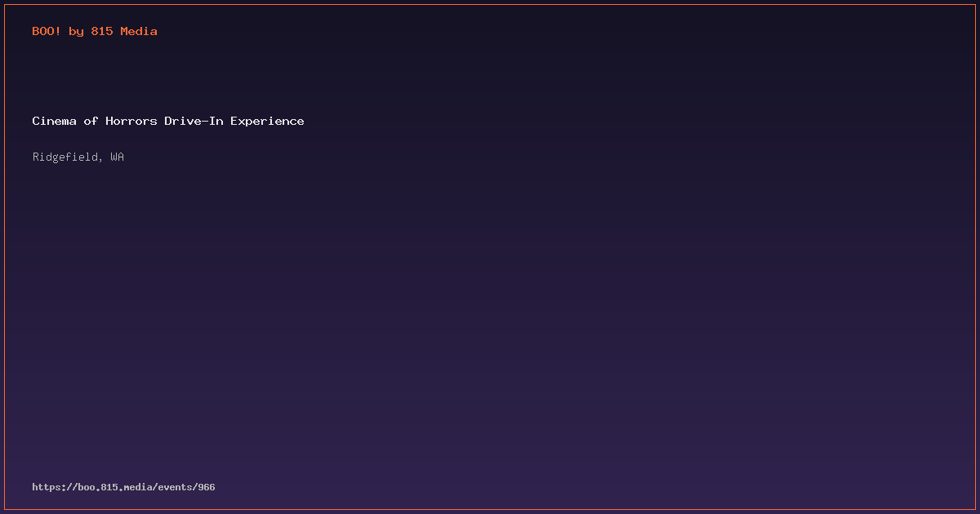Click the 815.media domain portion of the URL
980x514 pixels.
(x=127, y=487)
